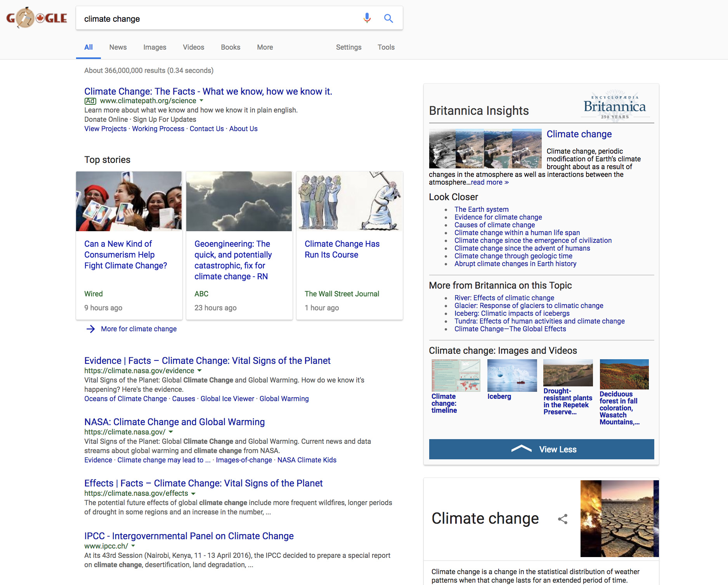Image resolution: width=728 pixels, height=585 pixels.
Task: Open NASA: Climate Change and Global Warming result
Action: pyautogui.click(x=175, y=422)
